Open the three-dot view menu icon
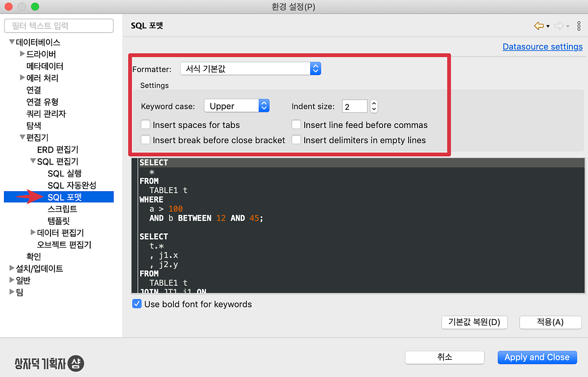The image size is (588, 377). [x=579, y=26]
